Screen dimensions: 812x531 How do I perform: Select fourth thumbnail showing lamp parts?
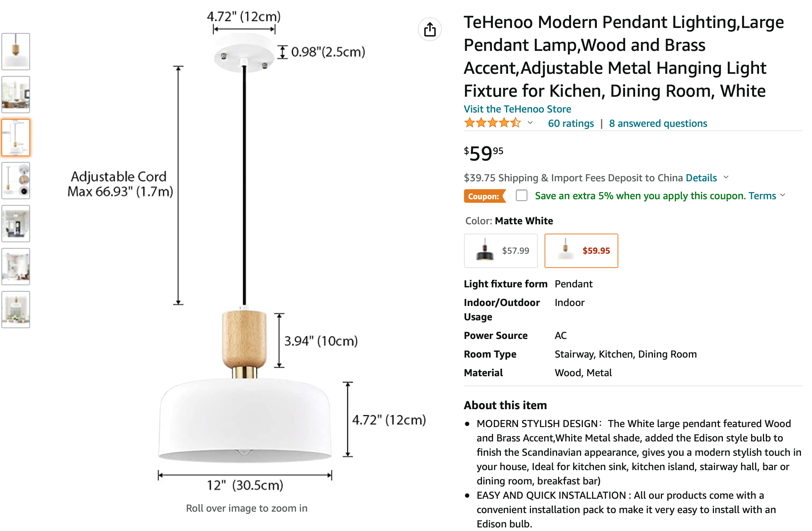pos(16,181)
